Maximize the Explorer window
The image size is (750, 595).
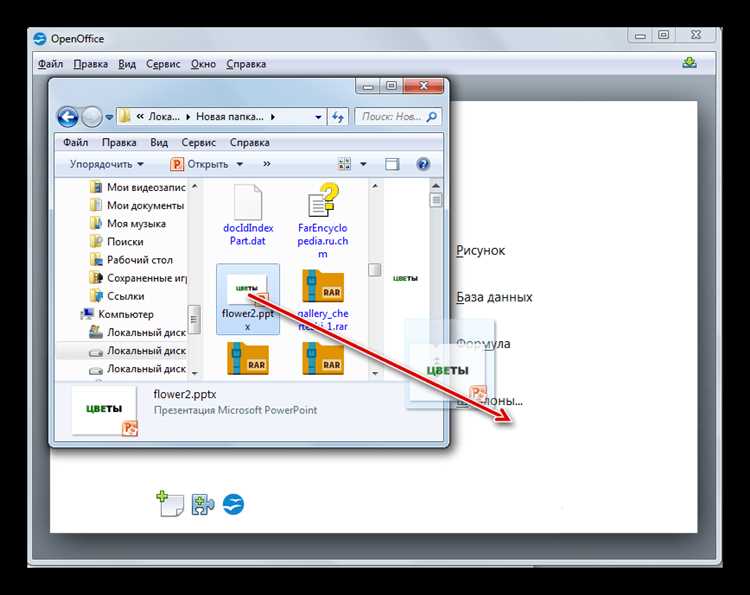pyautogui.click(x=391, y=86)
